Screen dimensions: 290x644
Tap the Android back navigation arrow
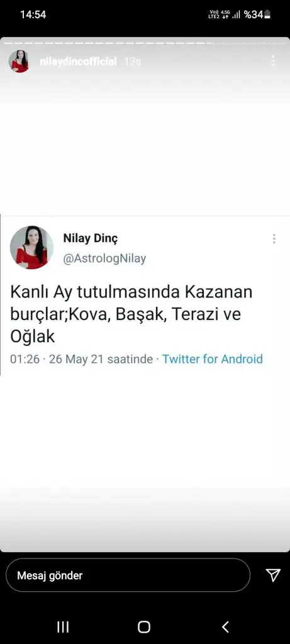tap(225, 627)
